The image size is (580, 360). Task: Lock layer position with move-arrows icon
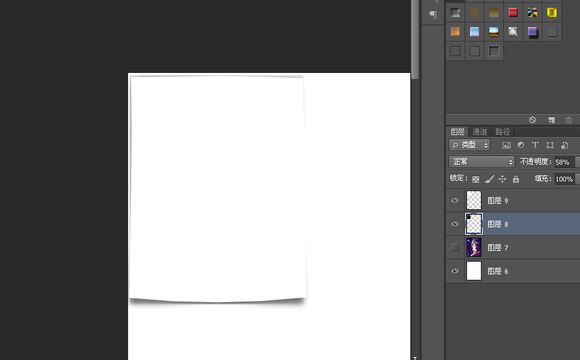502,179
